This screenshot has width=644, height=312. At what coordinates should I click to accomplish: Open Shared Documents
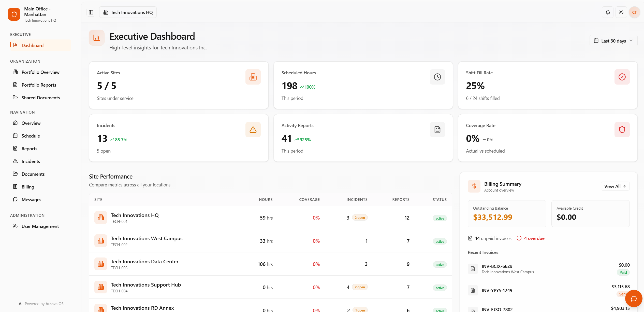tap(41, 98)
